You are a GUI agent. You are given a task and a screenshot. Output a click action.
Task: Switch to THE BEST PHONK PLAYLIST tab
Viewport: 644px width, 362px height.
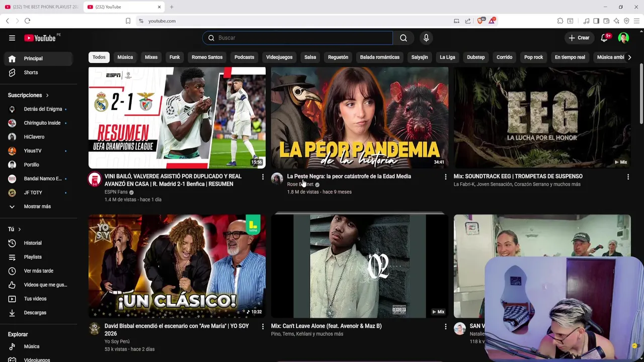[42, 7]
